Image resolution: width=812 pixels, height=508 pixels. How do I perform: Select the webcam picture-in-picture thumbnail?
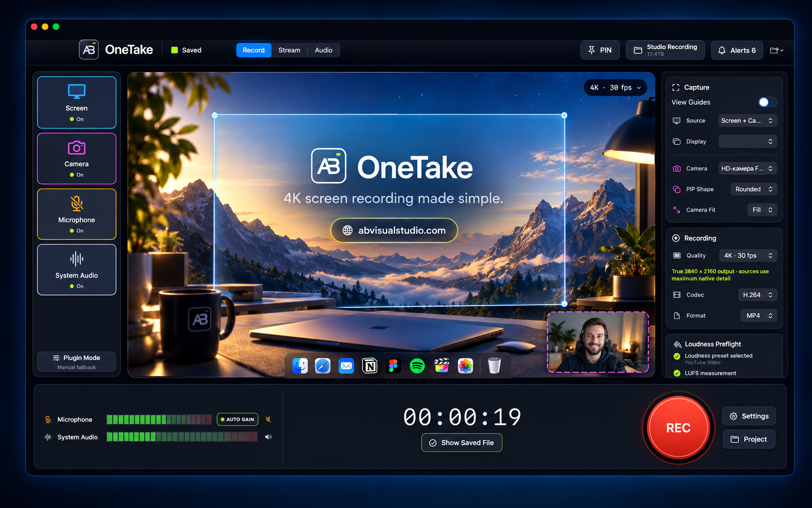[x=598, y=342]
